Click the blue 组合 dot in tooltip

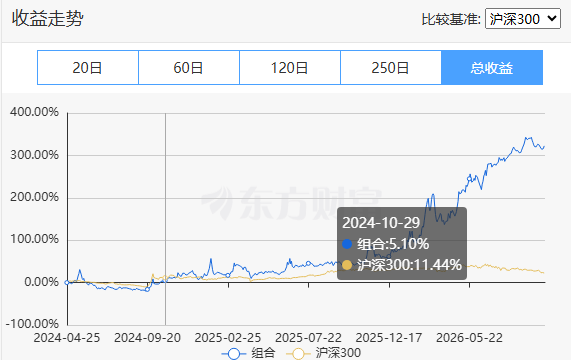pos(347,244)
